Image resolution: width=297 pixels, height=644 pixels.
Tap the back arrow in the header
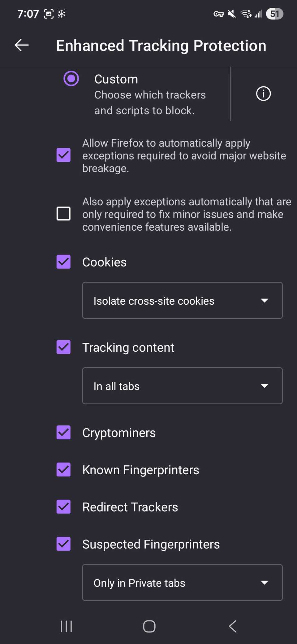[22, 45]
